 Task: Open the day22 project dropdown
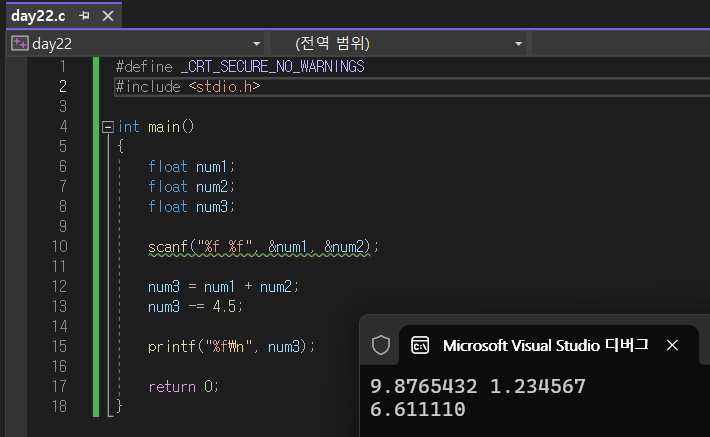[x=257, y=44]
